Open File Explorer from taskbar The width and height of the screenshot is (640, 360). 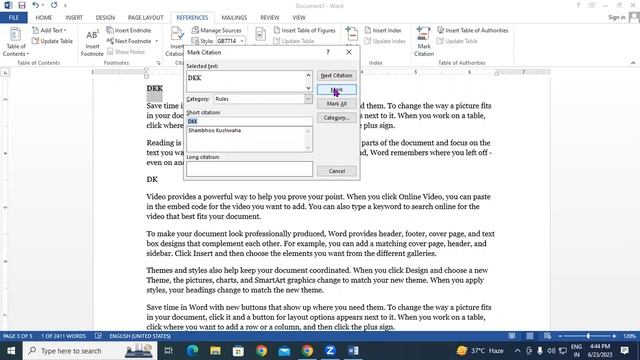(216, 351)
